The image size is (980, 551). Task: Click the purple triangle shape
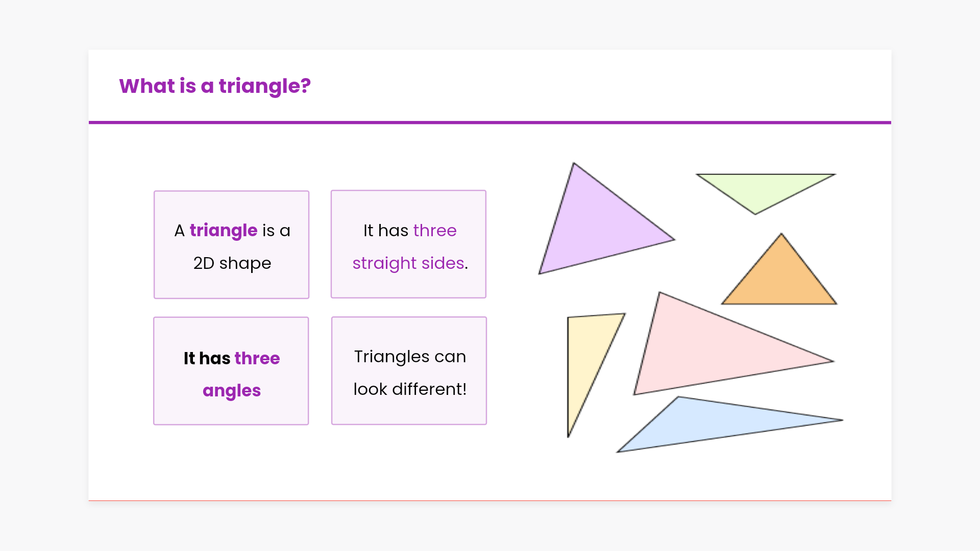[x=596, y=227]
